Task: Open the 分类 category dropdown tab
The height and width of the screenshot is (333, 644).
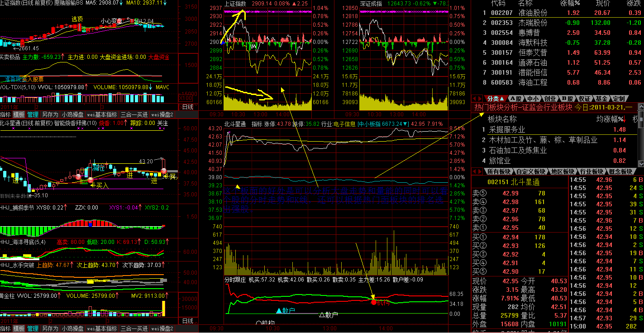Action: (495, 98)
